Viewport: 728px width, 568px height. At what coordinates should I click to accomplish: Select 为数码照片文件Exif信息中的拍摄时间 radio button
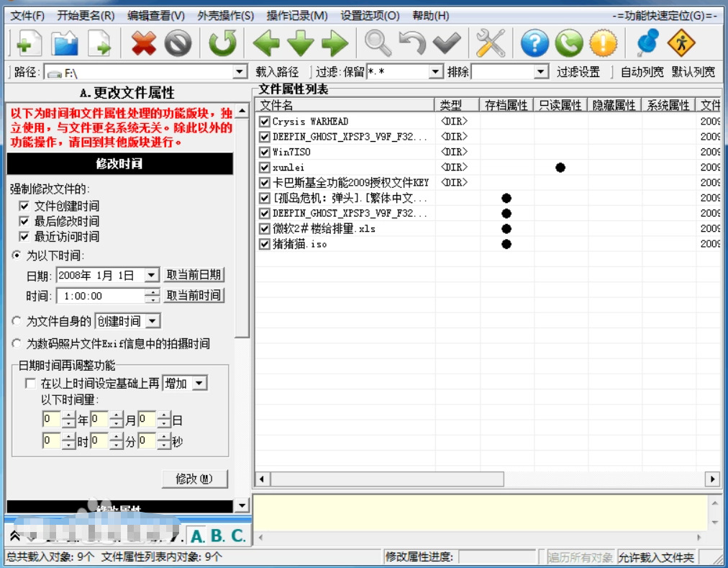tap(17, 343)
